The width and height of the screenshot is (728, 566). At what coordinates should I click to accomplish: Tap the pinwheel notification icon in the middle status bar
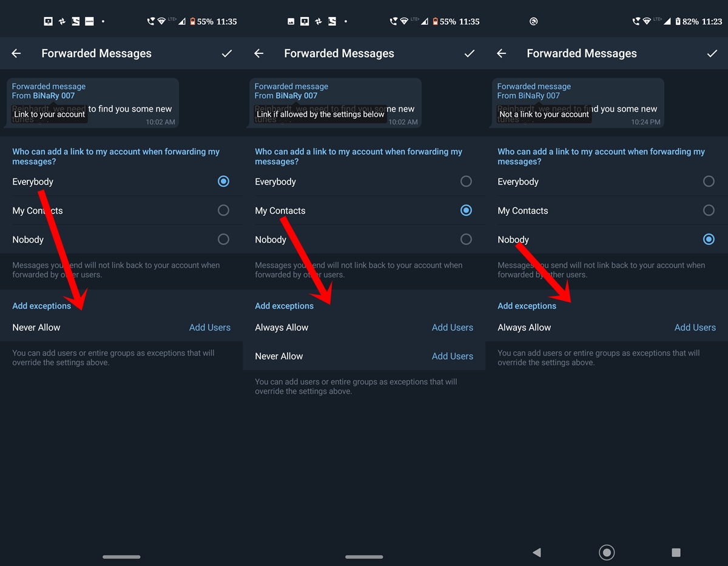tap(318, 21)
